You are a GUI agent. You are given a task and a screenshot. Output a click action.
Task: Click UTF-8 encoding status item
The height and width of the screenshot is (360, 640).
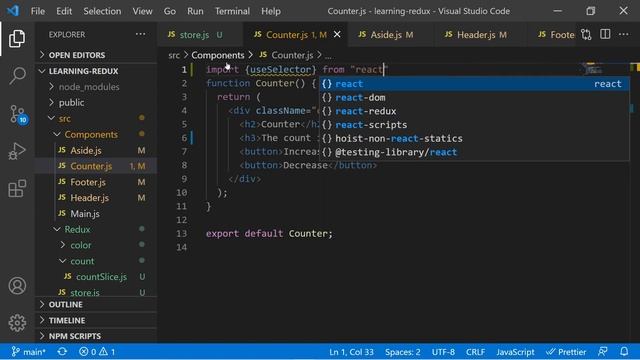[x=443, y=352]
